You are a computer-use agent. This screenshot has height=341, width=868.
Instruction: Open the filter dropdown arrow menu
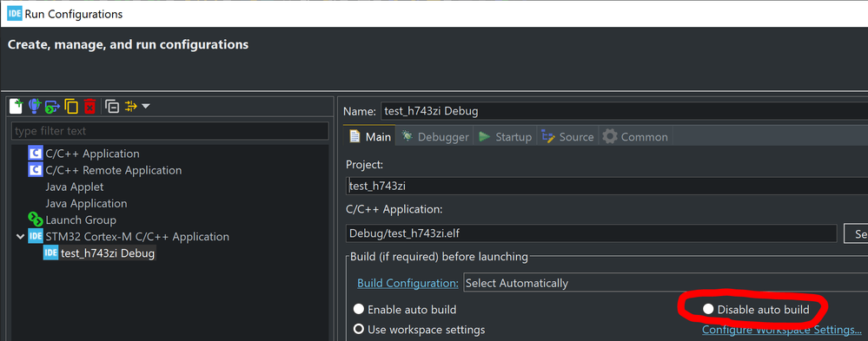(146, 106)
